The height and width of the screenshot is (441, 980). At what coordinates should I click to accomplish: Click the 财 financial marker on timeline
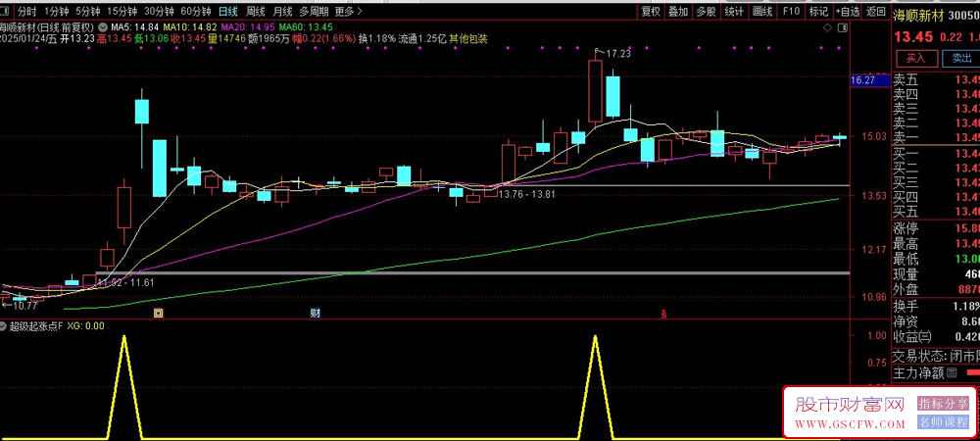click(x=316, y=314)
